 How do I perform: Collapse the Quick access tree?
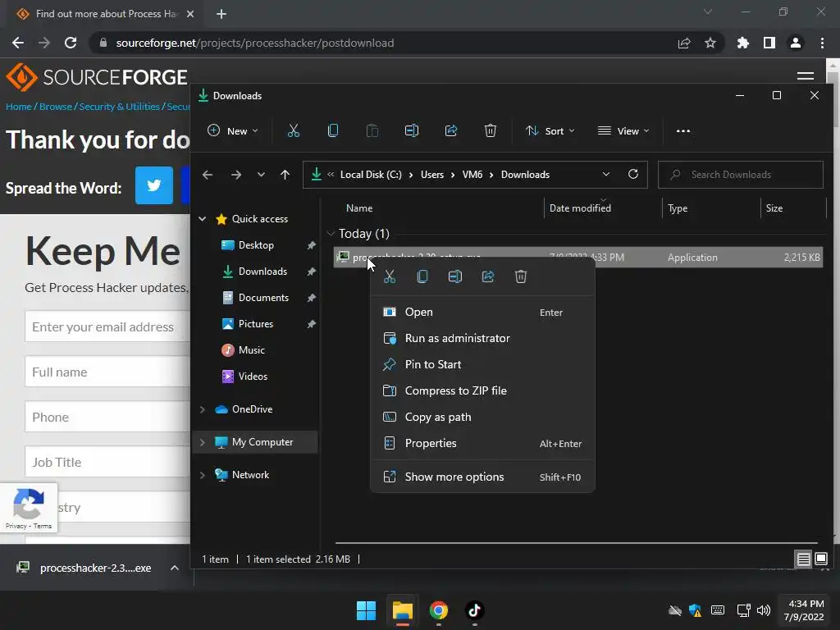(x=203, y=218)
